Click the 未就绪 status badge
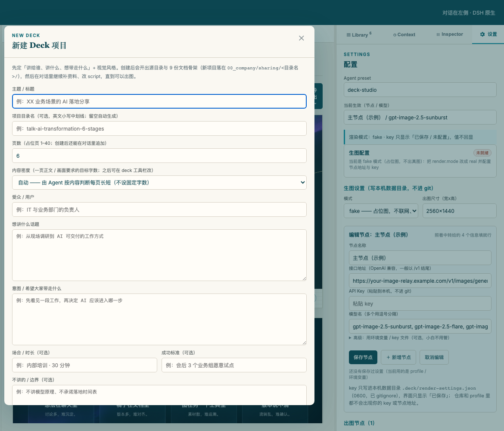This screenshot has width=504, height=431. (482, 153)
